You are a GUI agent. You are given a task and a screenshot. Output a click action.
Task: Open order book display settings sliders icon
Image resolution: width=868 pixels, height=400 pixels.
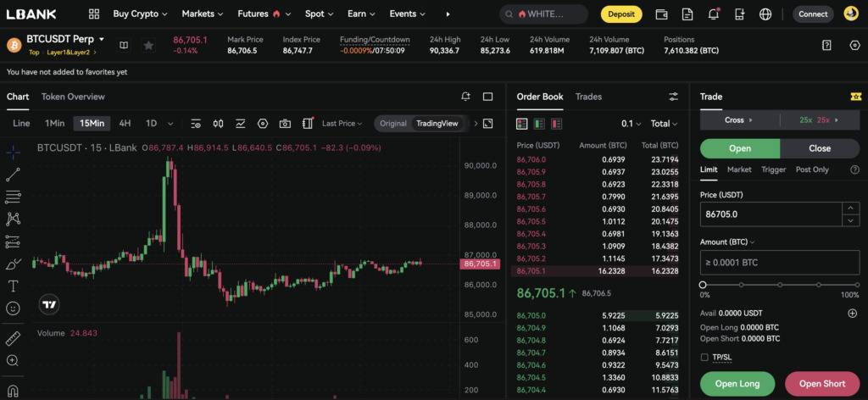[673, 97]
